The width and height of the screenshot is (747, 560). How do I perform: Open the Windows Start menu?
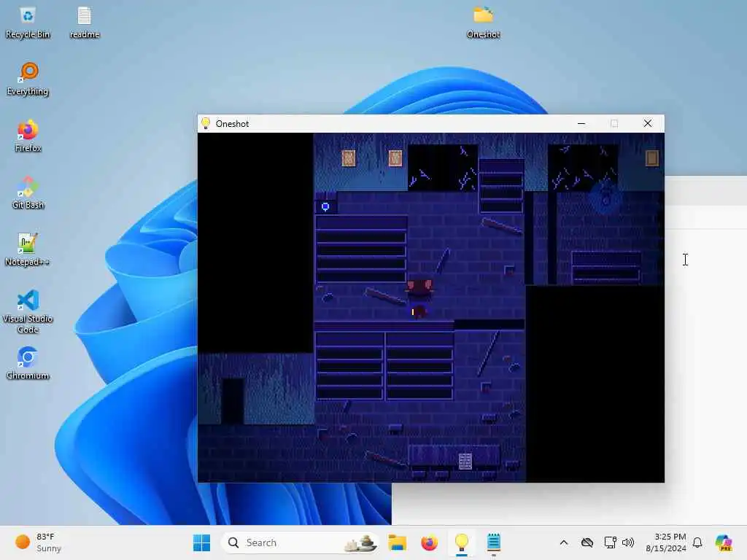(x=201, y=542)
